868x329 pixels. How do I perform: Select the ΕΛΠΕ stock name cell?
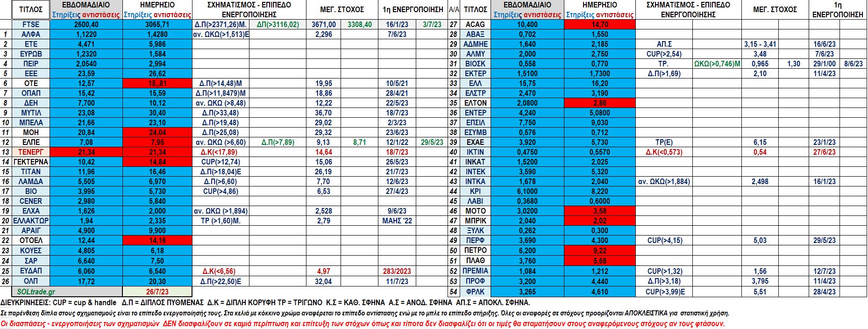31,142
